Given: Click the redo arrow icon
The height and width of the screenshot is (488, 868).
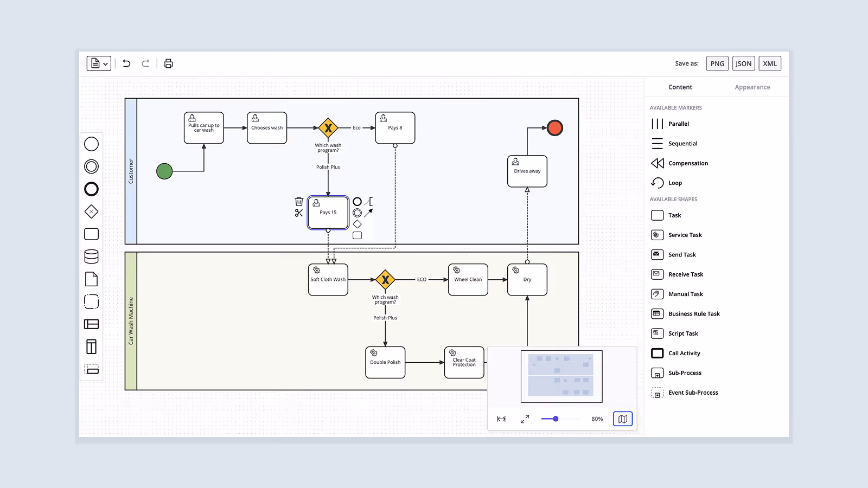Looking at the screenshot, I should [x=145, y=63].
